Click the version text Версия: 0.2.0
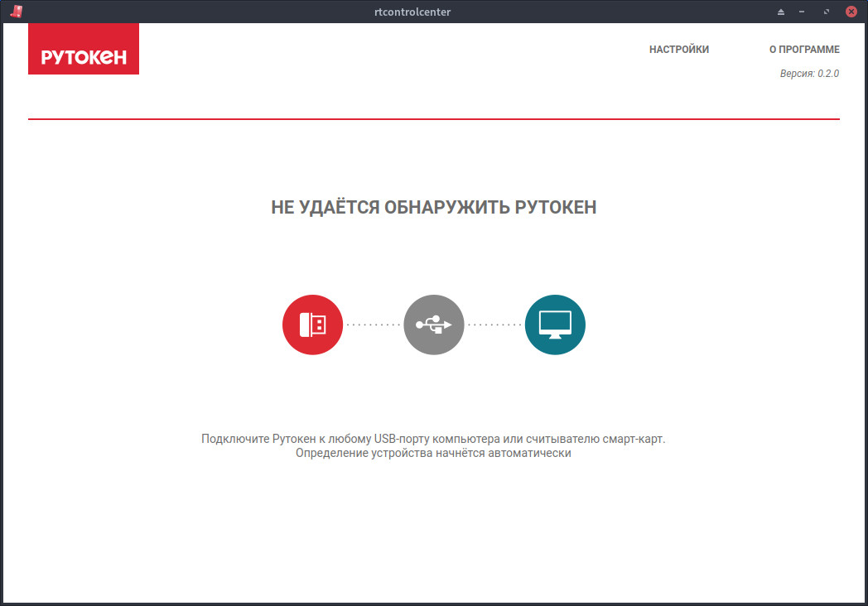The height and width of the screenshot is (606, 868). pos(809,74)
